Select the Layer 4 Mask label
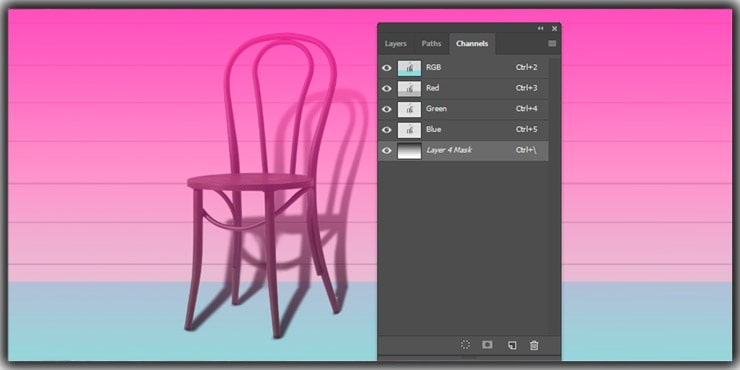Screen dimensions: 740x370 [x=449, y=151]
